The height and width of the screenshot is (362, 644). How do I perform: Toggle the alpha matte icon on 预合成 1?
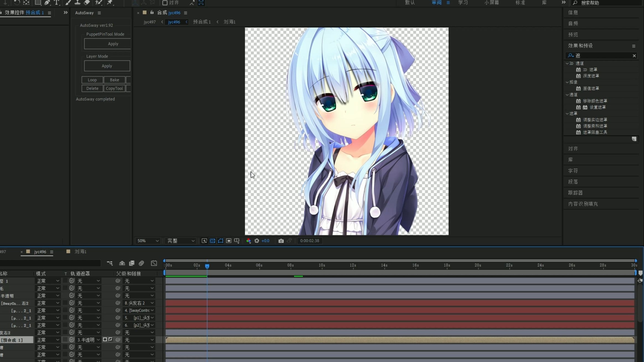coord(105,339)
